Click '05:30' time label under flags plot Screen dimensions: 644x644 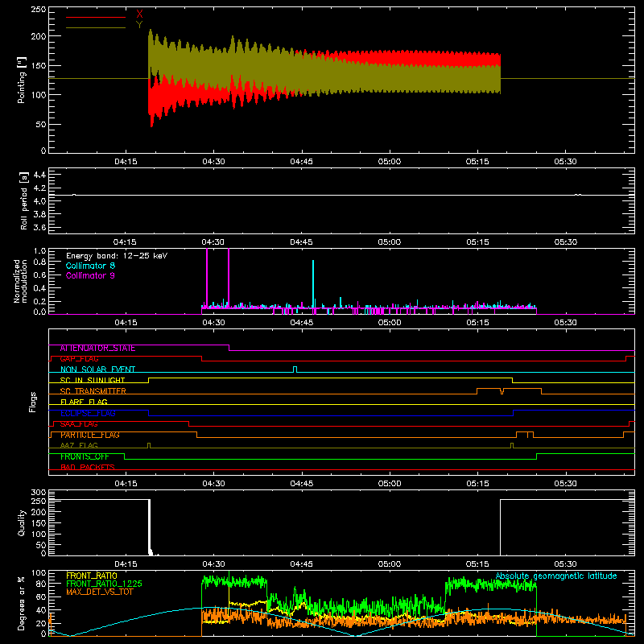[x=566, y=484]
